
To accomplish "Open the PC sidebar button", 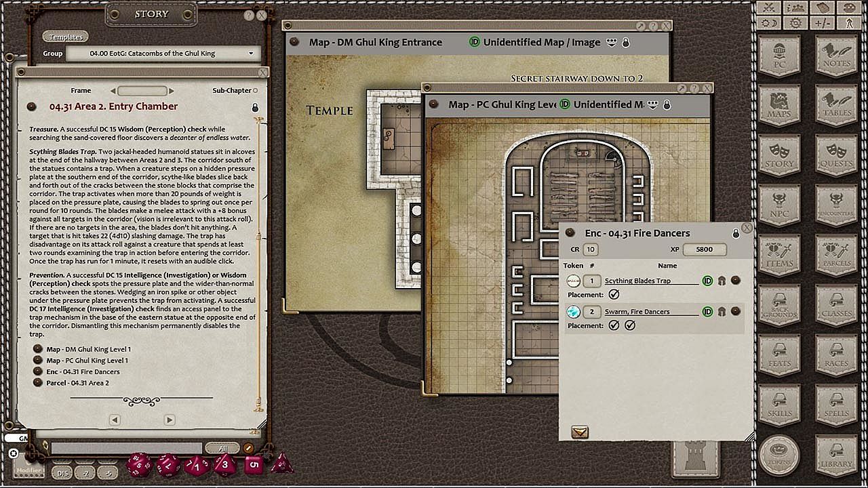I will pyautogui.click(x=780, y=56).
